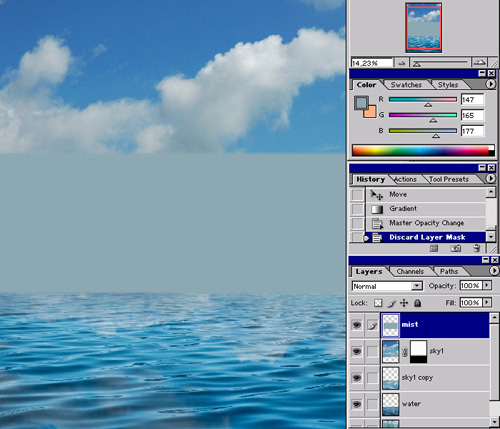Click zoom in icon in Navigator
Image resolution: width=500 pixels, height=429 pixels.
point(479,62)
